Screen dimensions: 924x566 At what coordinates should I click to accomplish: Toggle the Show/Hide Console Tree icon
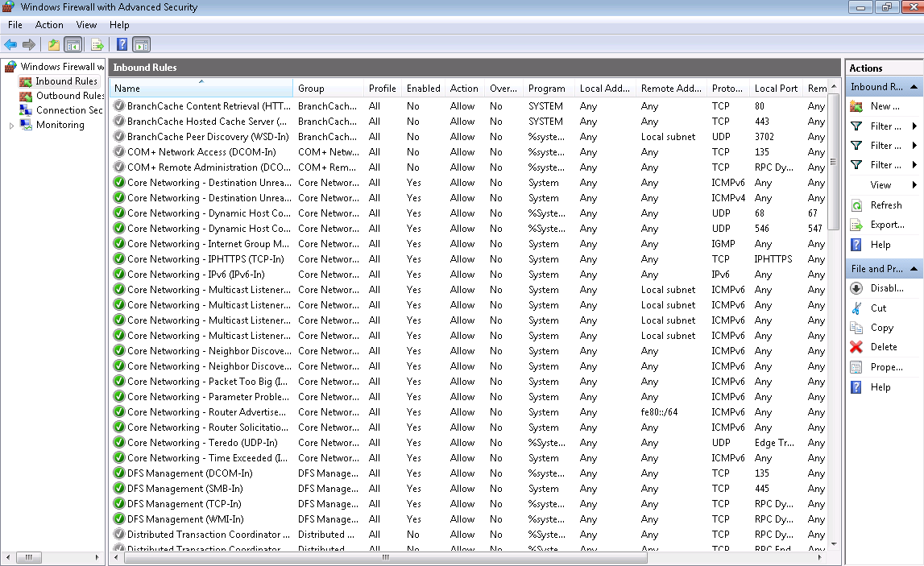[x=73, y=45]
